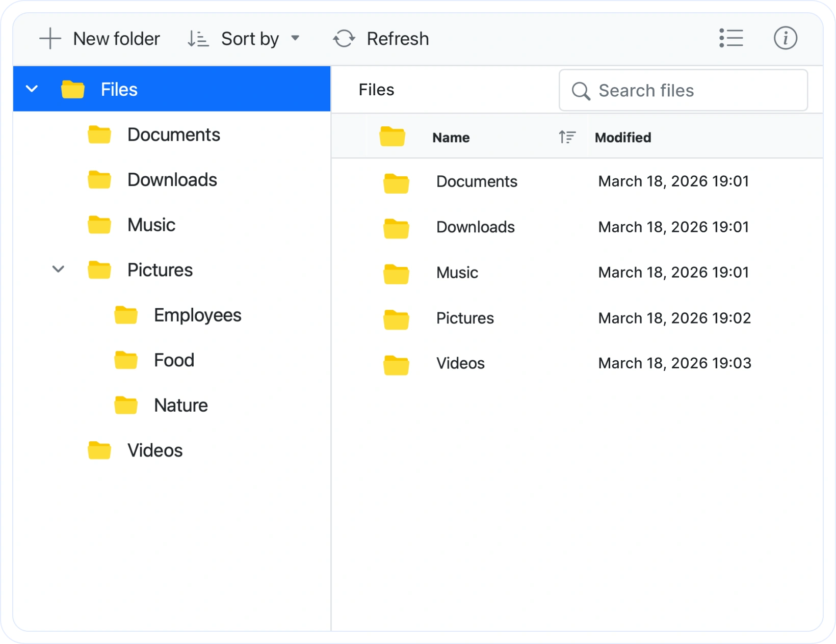Sort by the Modified column header

pos(623,138)
